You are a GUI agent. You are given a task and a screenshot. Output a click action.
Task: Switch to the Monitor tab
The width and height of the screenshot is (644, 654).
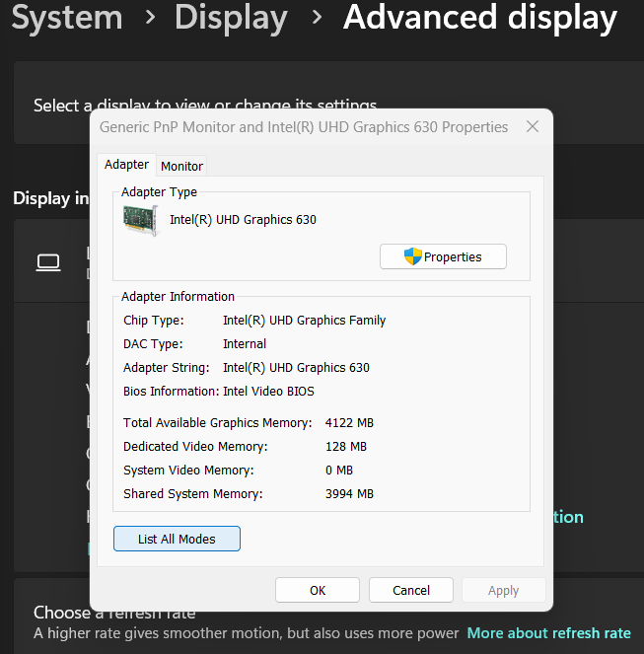(x=181, y=166)
